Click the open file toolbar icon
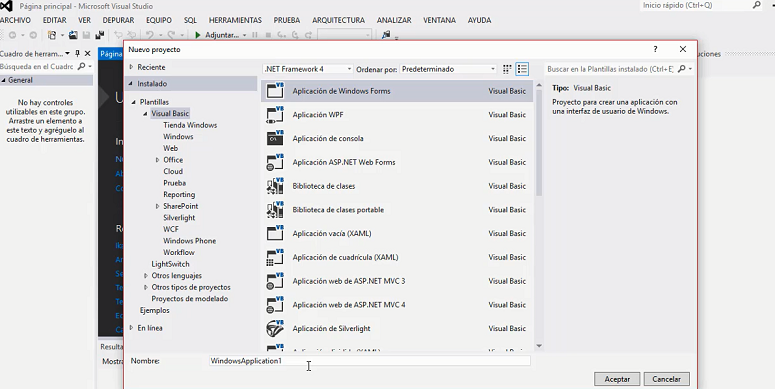The image size is (775, 389). click(x=73, y=35)
